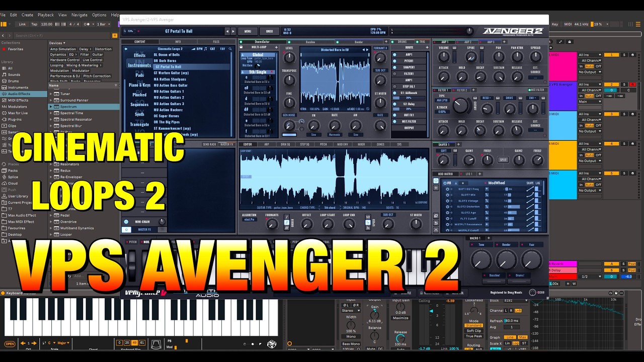This screenshot has height=362, width=644.
Task: Go to previous Avenger preset arrow
Action: pos(227,31)
